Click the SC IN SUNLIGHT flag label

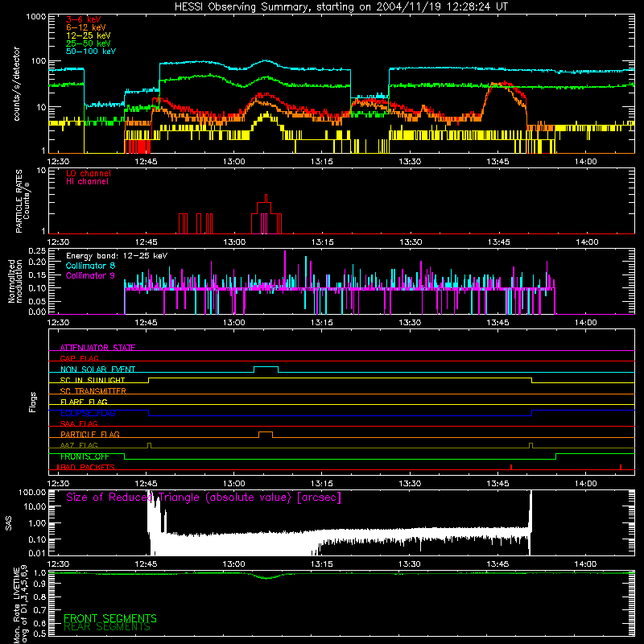click(93, 380)
